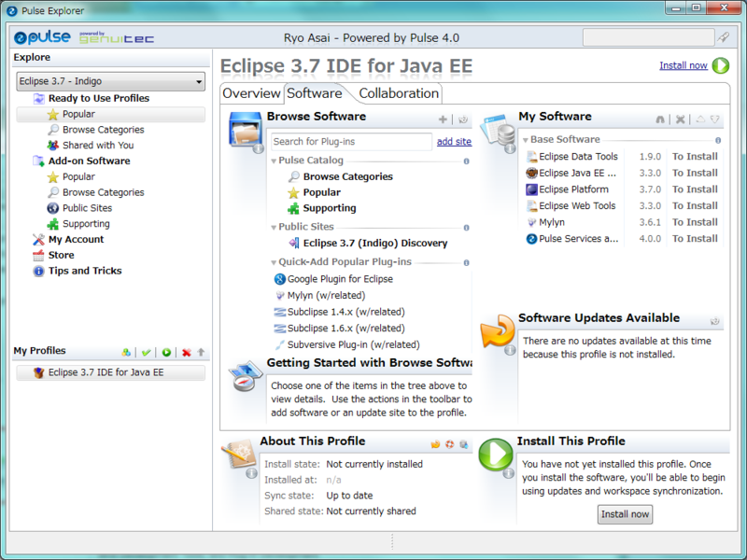Click the large Browse Software folder icon
This screenshot has height=560, width=747.
pos(246,130)
